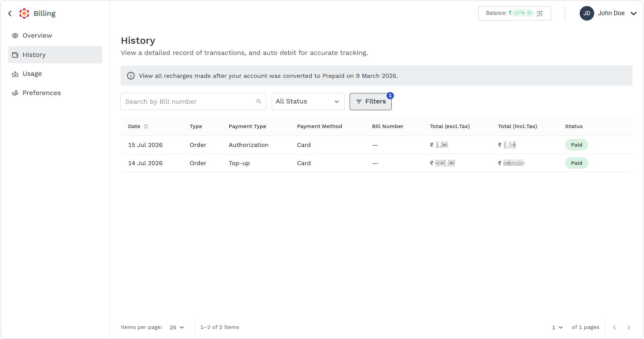This screenshot has width=644, height=339.
Task: Click the Payment Type column header
Action: tap(247, 126)
